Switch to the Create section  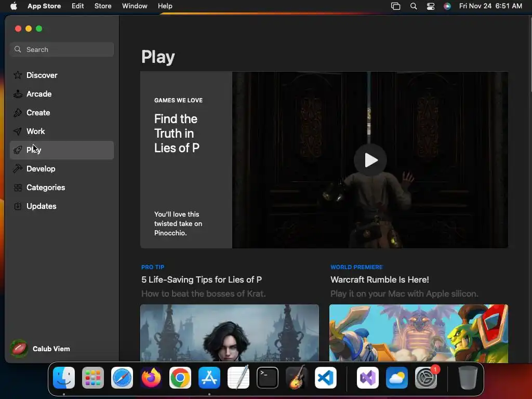(62, 112)
